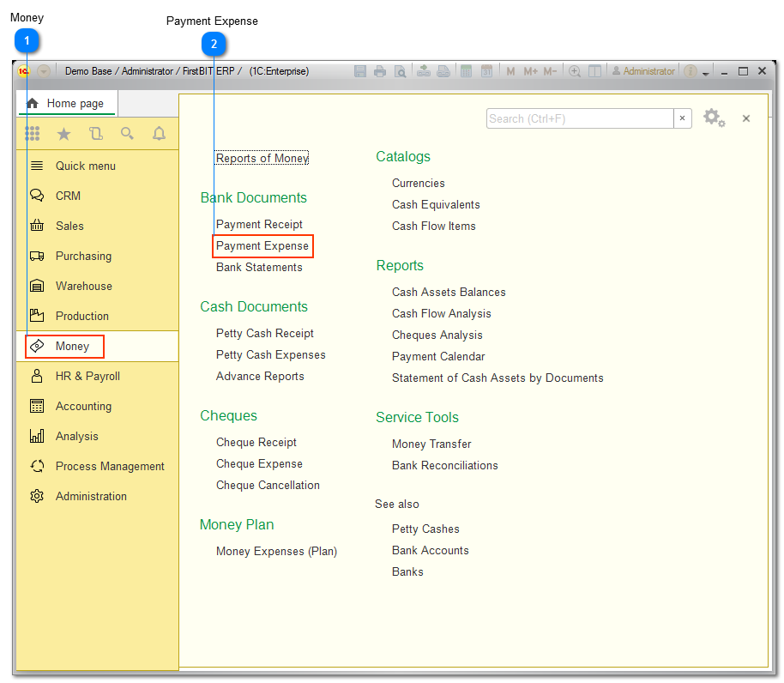
Task: Open the all functions grid menu icon
Action: [x=33, y=134]
